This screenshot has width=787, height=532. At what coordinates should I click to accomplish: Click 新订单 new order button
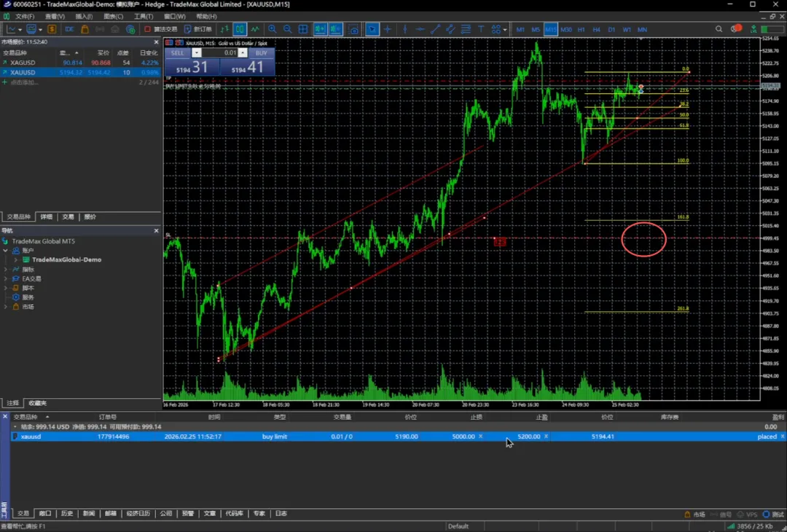coord(197,29)
